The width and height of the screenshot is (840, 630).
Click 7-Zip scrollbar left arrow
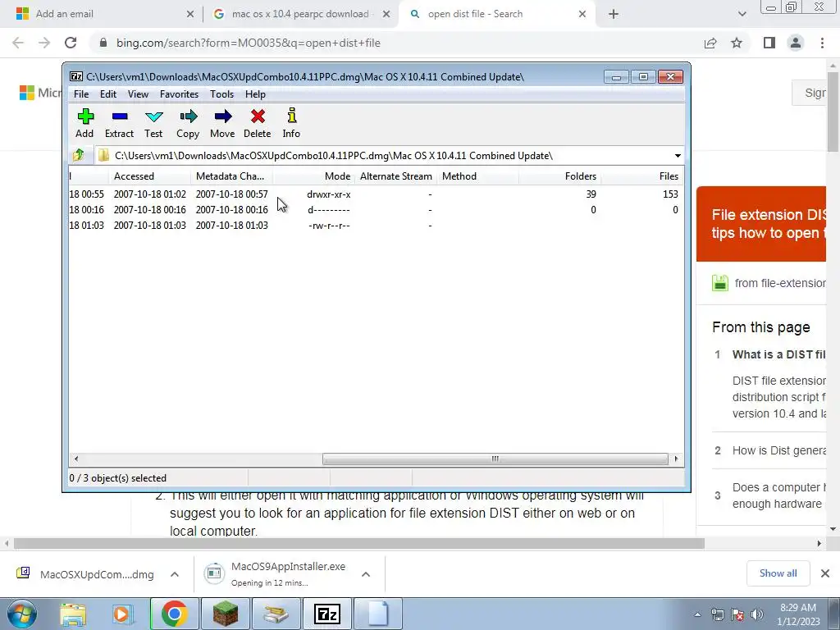pyautogui.click(x=76, y=459)
